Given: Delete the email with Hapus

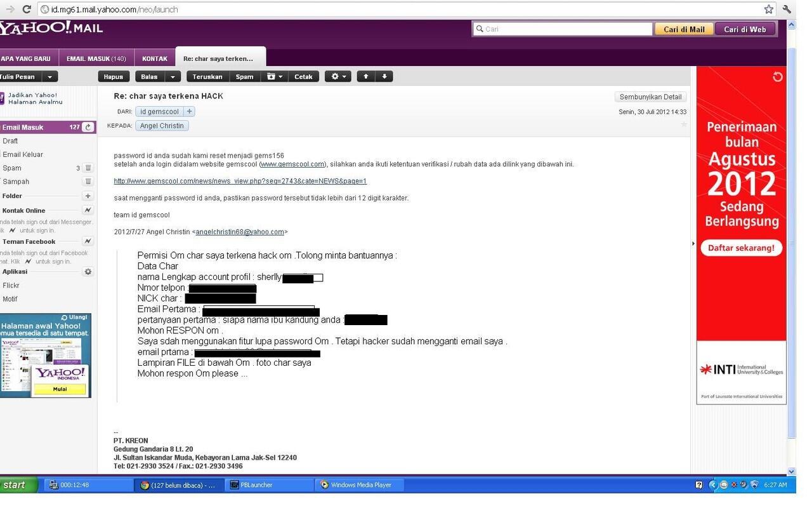Looking at the screenshot, I should click(114, 77).
